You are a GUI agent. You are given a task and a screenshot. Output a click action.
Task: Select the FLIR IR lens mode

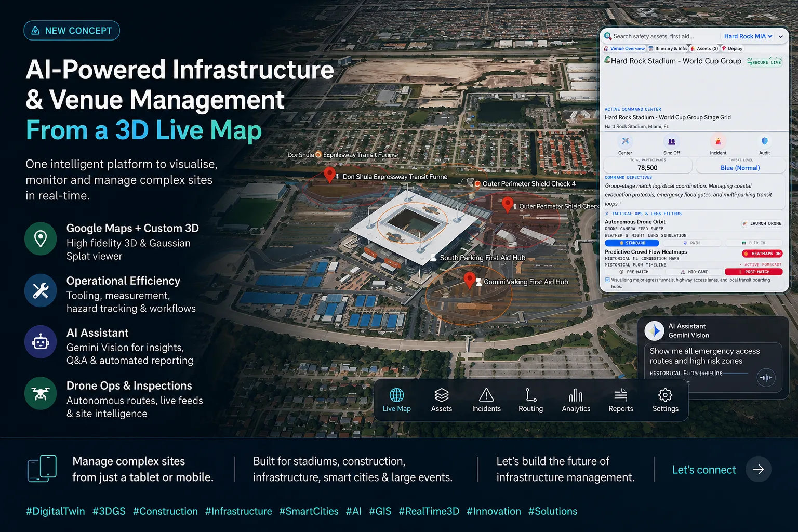[754, 243]
